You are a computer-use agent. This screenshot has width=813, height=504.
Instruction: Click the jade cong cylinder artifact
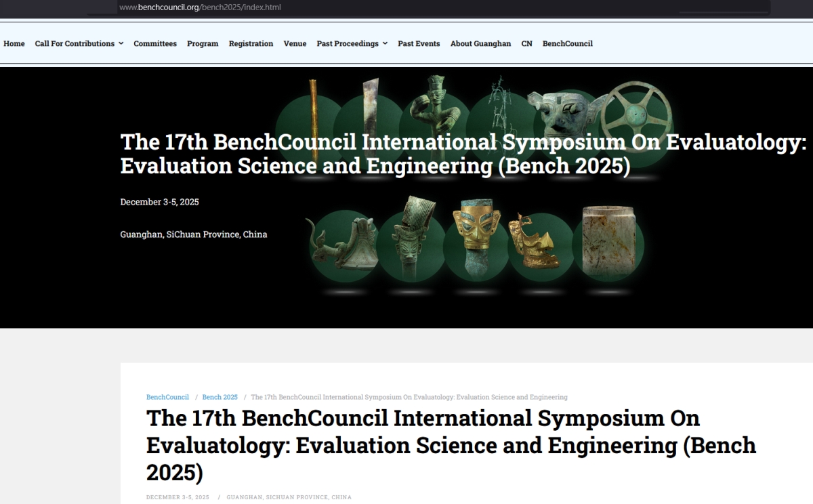(608, 242)
